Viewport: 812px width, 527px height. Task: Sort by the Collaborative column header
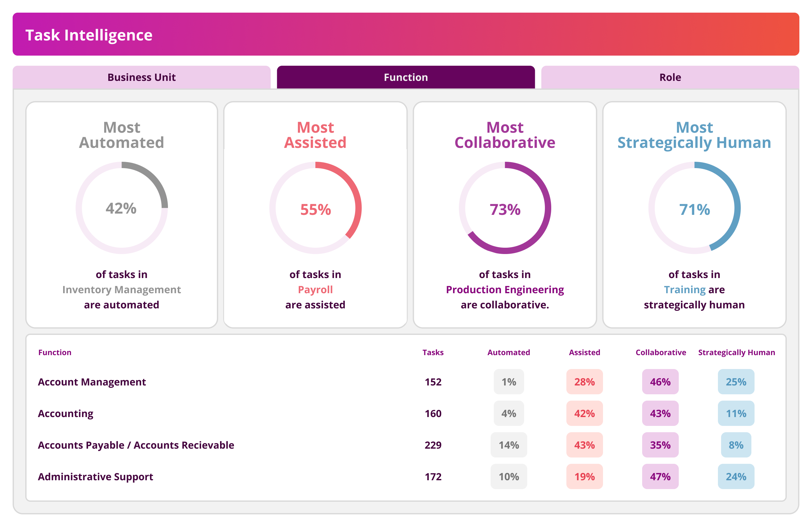660,353
